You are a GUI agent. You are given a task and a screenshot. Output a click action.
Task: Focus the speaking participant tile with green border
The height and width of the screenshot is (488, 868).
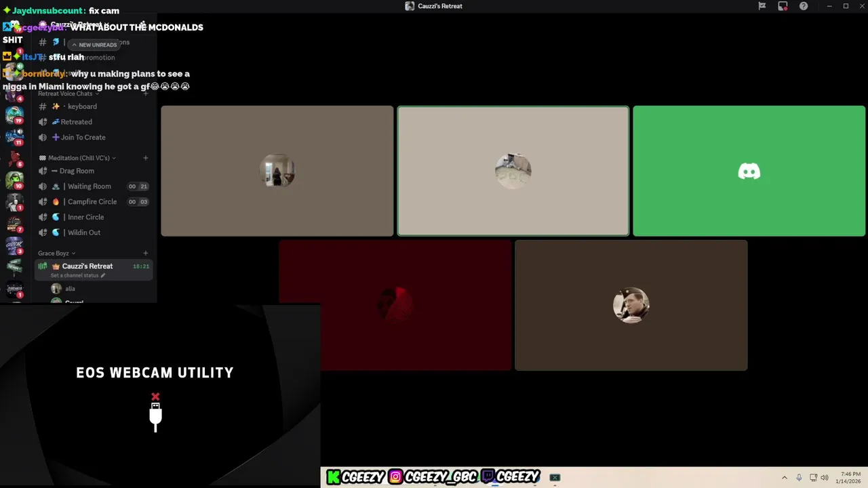coord(513,171)
